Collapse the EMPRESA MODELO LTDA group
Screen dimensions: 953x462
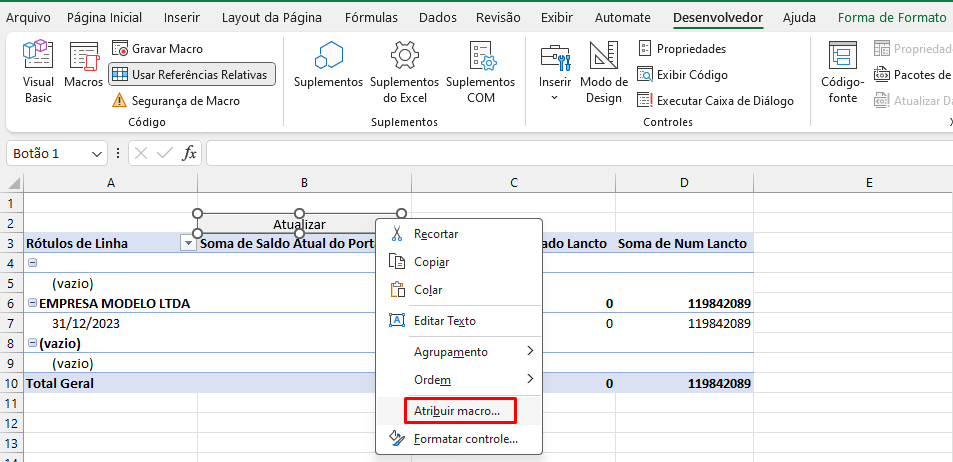(x=31, y=303)
